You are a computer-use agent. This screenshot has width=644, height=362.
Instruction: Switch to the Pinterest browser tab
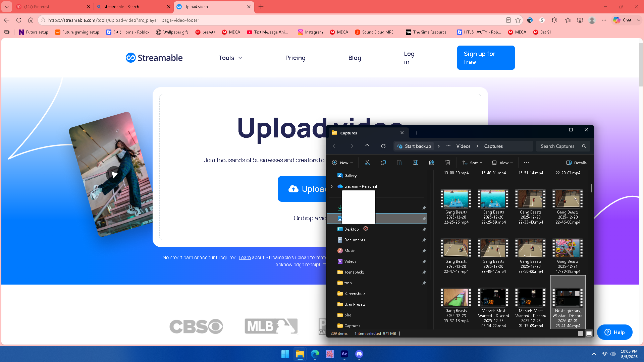(x=53, y=7)
